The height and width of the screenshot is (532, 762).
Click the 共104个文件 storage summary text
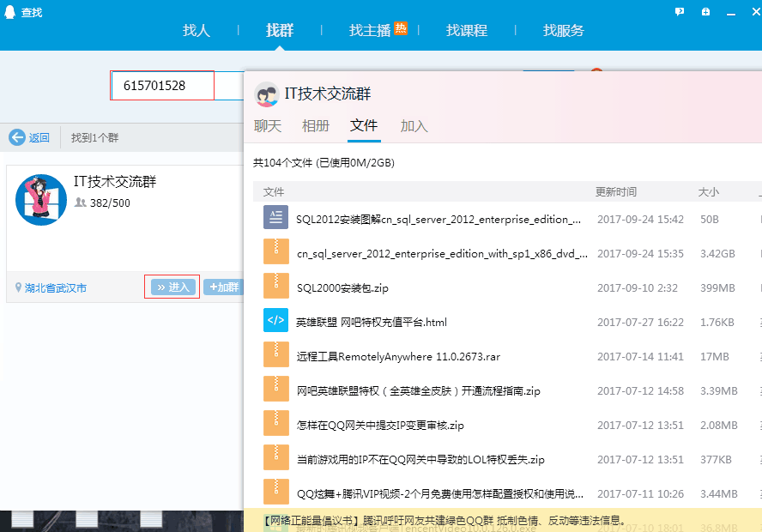coord(324,163)
